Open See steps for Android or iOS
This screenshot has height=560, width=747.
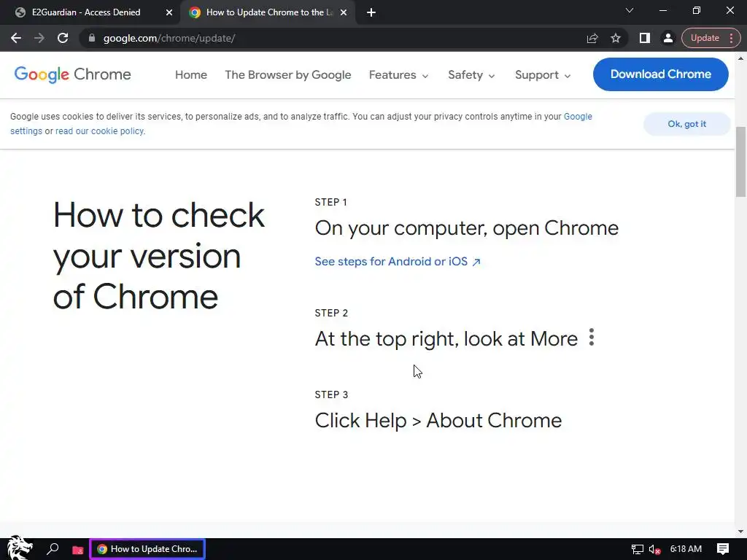coord(398,262)
